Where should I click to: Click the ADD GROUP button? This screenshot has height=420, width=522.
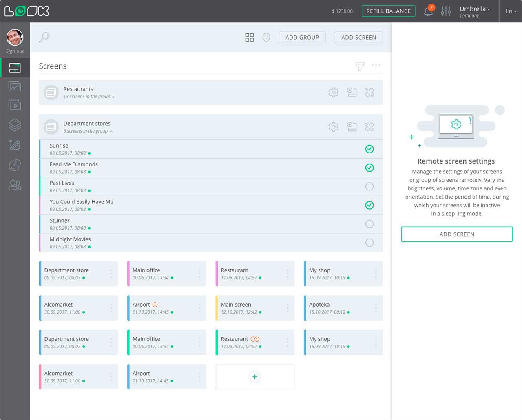click(x=302, y=38)
